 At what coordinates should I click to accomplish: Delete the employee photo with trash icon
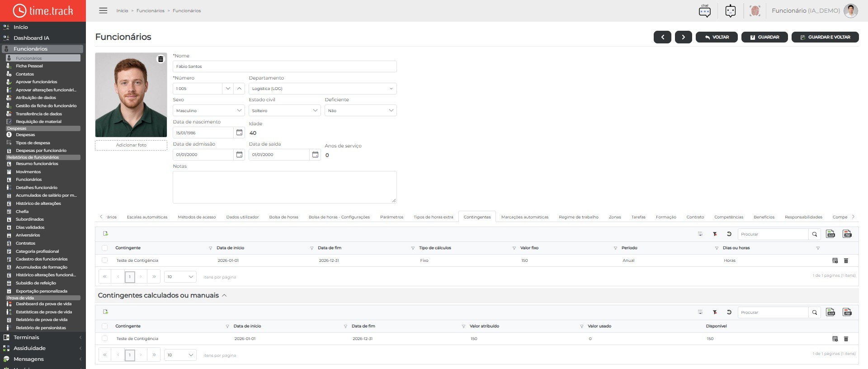coord(160,59)
